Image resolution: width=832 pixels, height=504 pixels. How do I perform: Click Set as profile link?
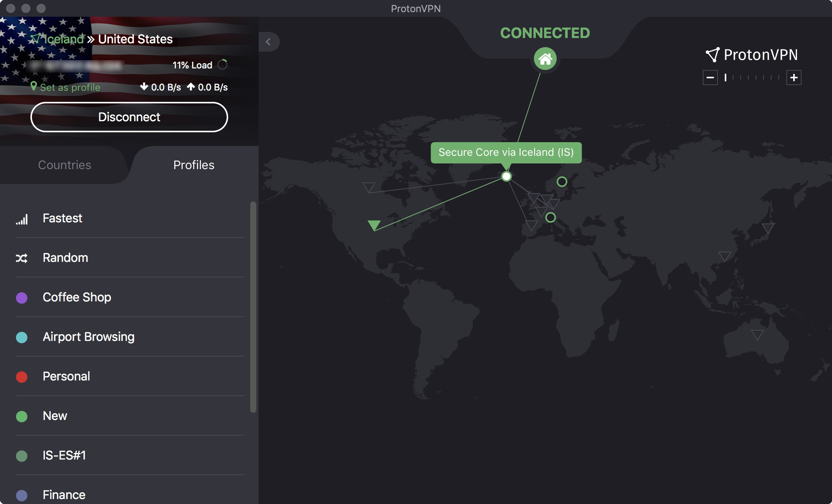click(69, 87)
